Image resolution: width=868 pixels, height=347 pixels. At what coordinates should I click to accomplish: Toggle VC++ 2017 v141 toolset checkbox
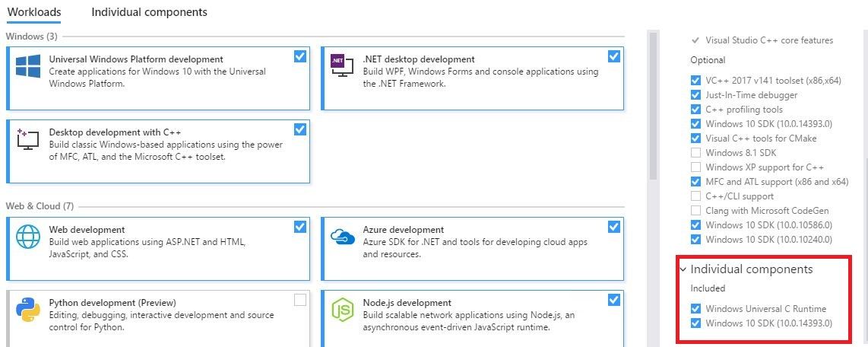(695, 81)
